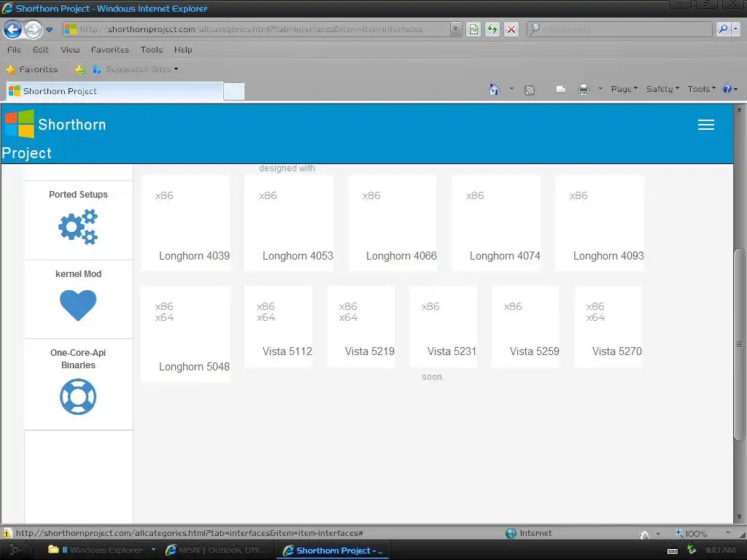Expand the address bar history dropdown
The image size is (747, 560).
[455, 29]
